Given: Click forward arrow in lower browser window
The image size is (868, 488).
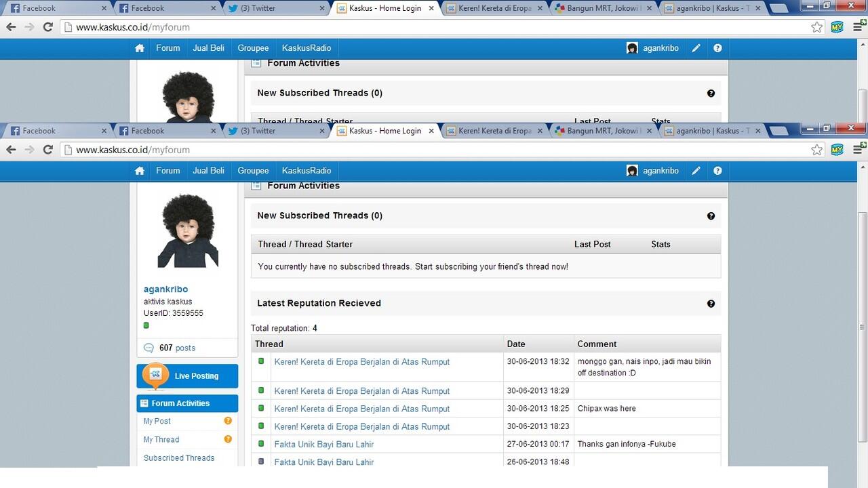Looking at the screenshot, I should tap(29, 150).
